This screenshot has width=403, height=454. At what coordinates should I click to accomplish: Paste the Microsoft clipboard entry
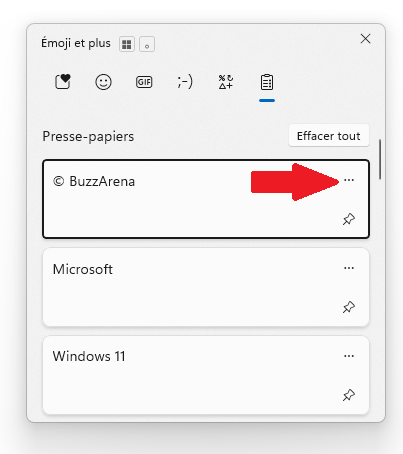(206, 287)
